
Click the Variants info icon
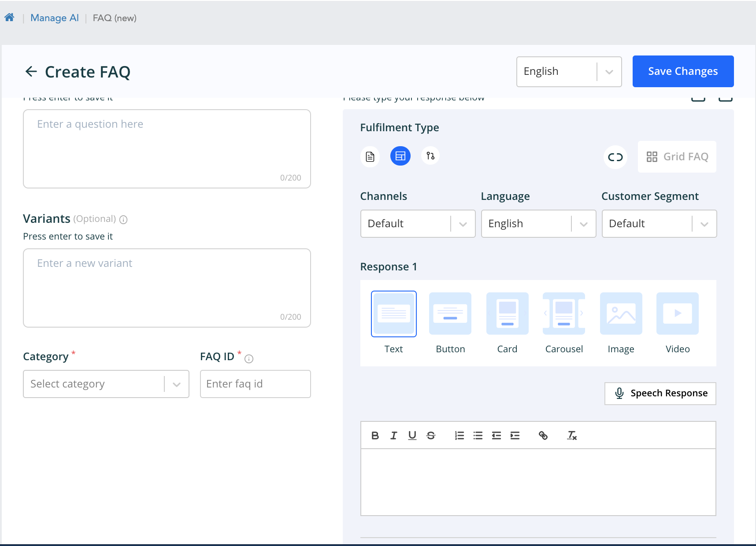coord(123,220)
